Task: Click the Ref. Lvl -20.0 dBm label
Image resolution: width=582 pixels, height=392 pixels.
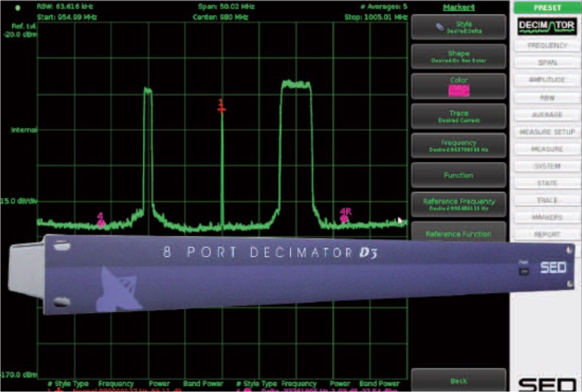Action: [x=21, y=30]
